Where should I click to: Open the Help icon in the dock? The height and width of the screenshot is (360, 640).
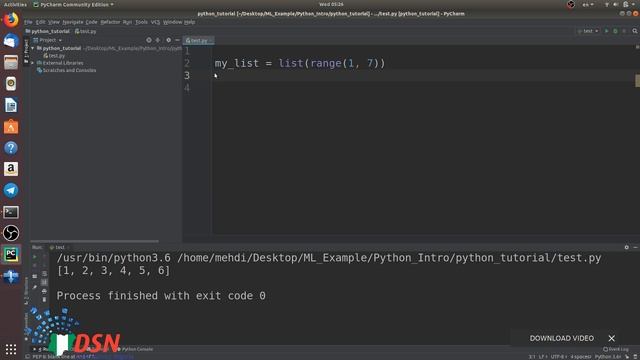(11, 148)
